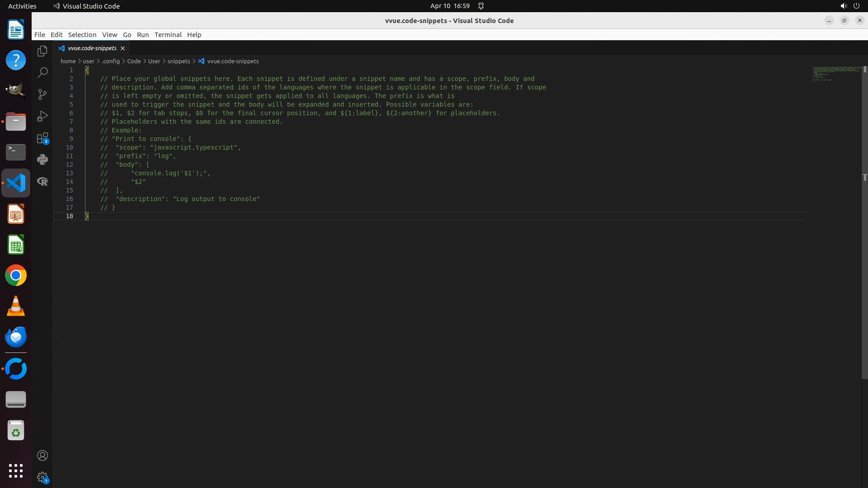Expand the vvue.code-snippets breadcrumb file item
This screenshot has width=868, height=488.
[232, 61]
